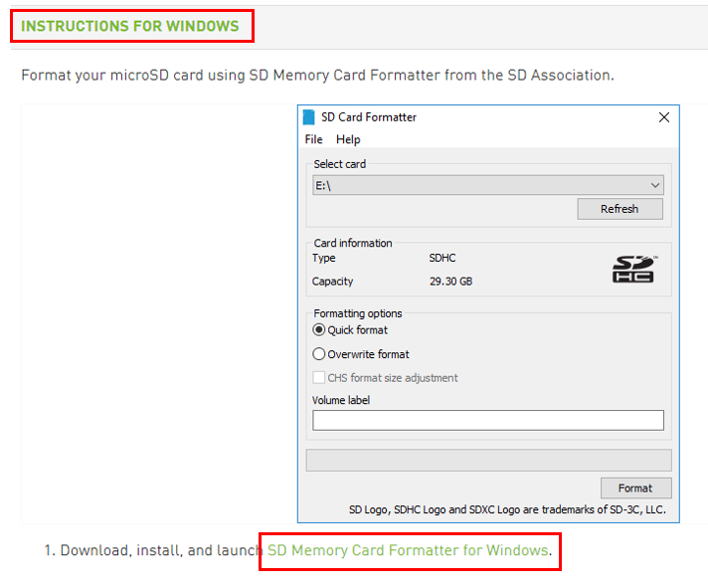The width and height of the screenshot is (708, 588).
Task: Click the Capacity field label
Action: coord(332,282)
